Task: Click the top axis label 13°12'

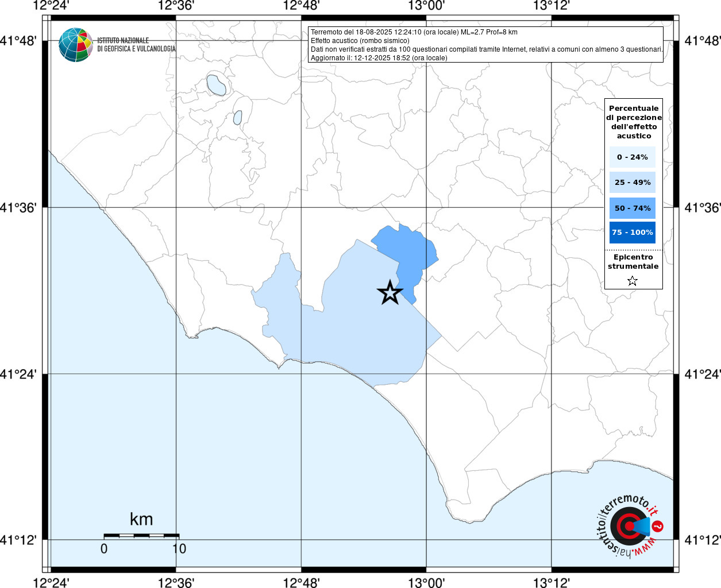Action: click(x=552, y=6)
